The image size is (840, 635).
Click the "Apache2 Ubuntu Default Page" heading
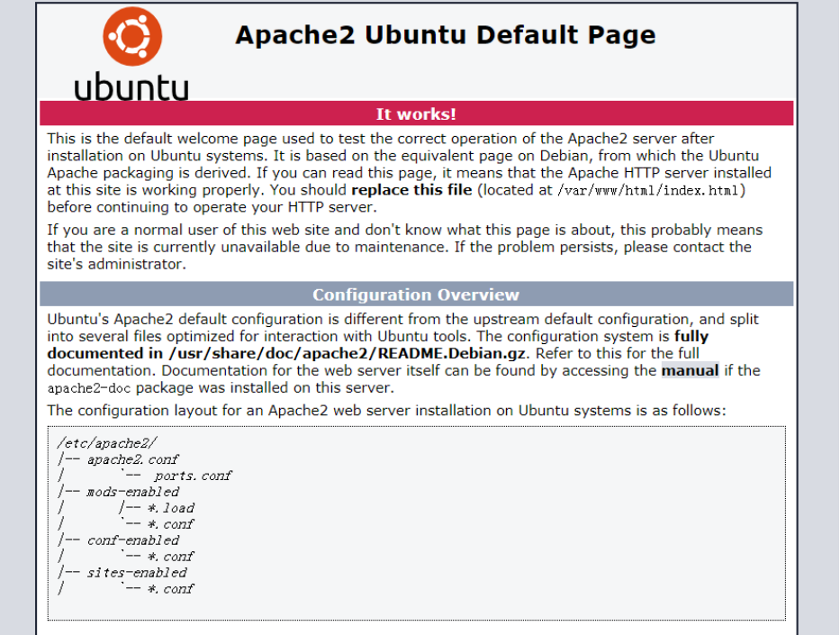pos(445,35)
